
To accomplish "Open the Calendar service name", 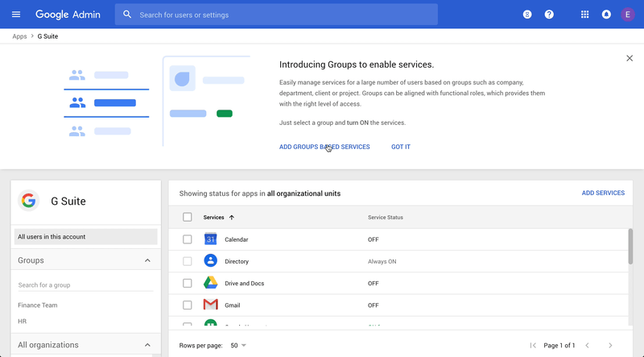I will coord(236,239).
